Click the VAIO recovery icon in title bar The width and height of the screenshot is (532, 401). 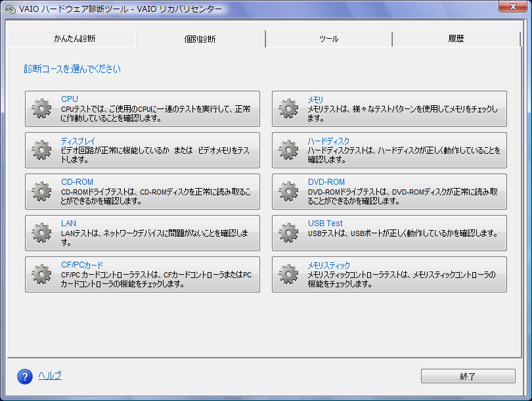tap(11, 9)
